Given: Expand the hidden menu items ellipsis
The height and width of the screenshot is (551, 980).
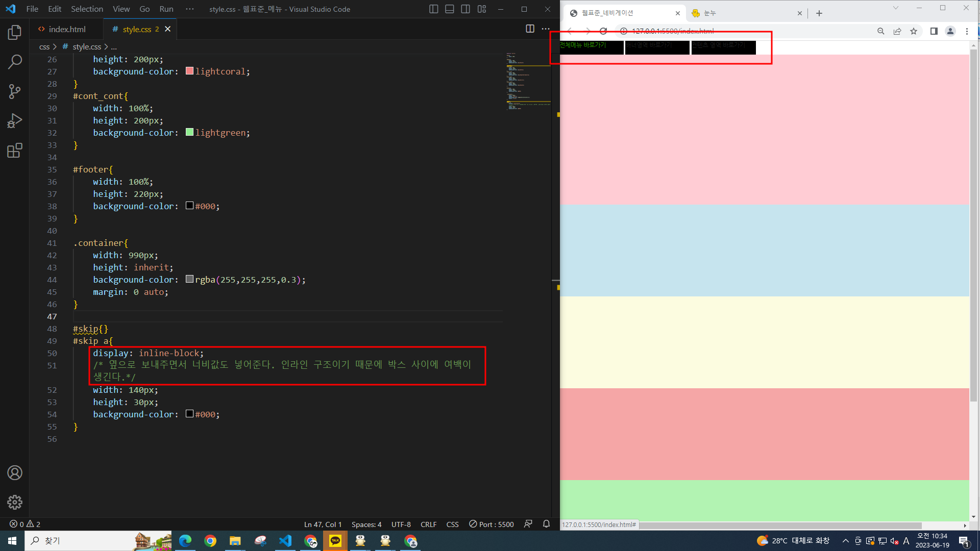Looking at the screenshot, I should pos(190,9).
